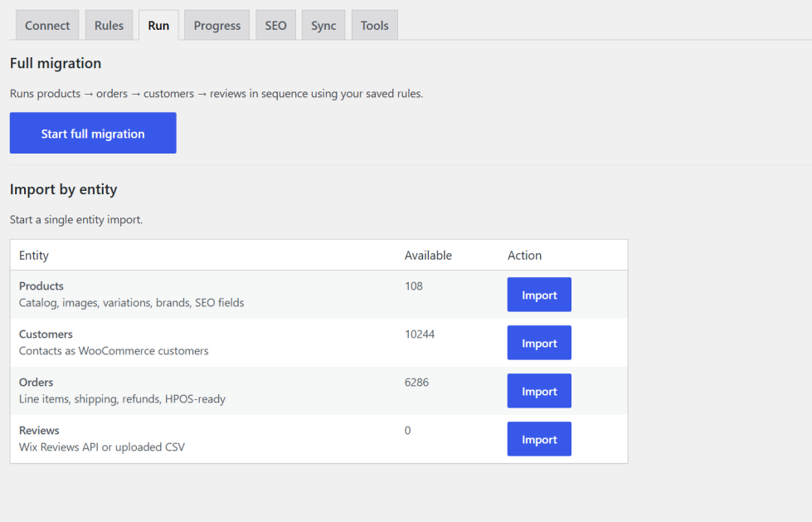Click the 'Runs products → orders' description
Viewport: 812px width, 522px height.
(216, 94)
